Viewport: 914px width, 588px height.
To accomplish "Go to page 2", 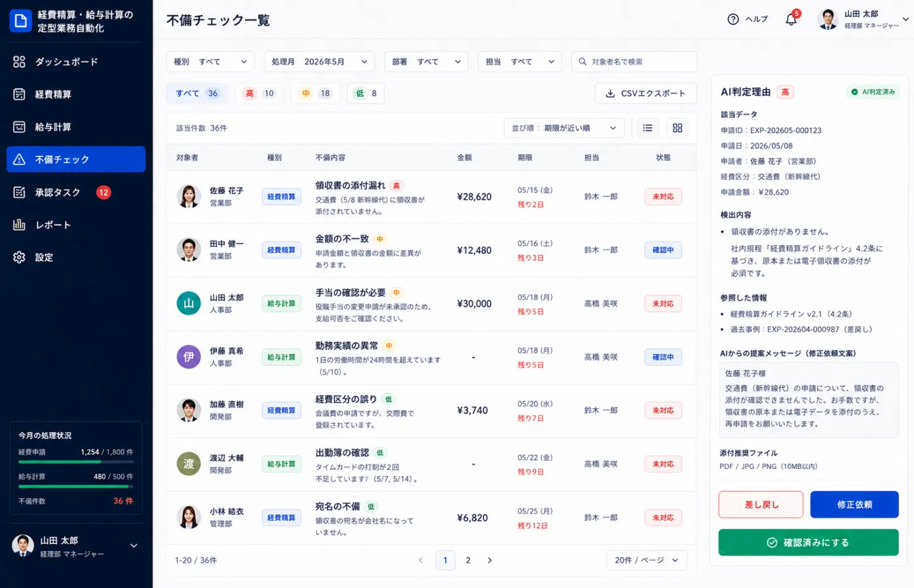I will [x=468, y=560].
